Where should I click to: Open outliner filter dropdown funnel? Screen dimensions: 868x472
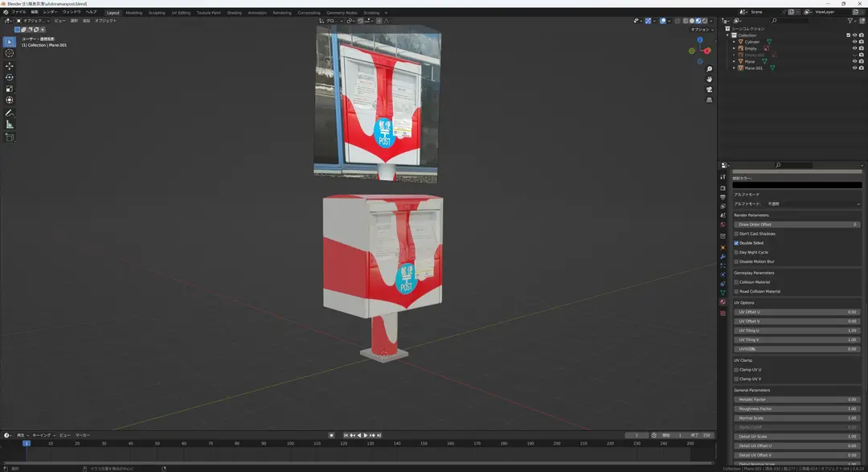(x=851, y=20)
